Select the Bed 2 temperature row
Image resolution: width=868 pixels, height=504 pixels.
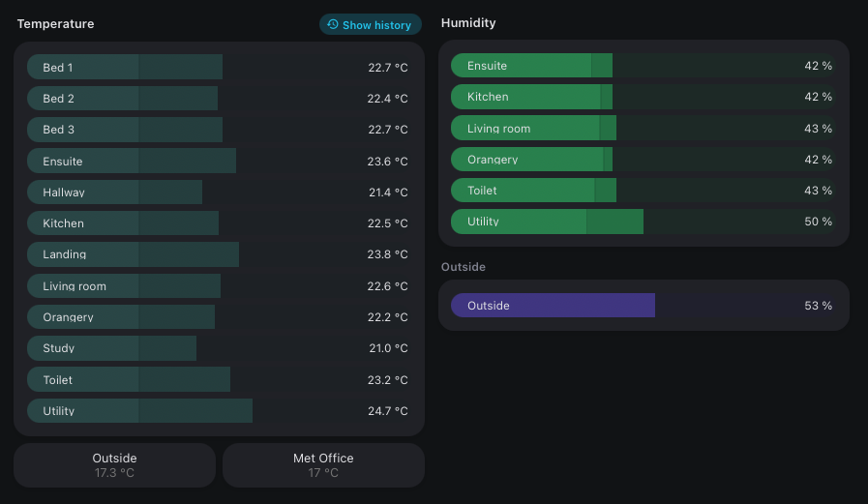point(220,98)
